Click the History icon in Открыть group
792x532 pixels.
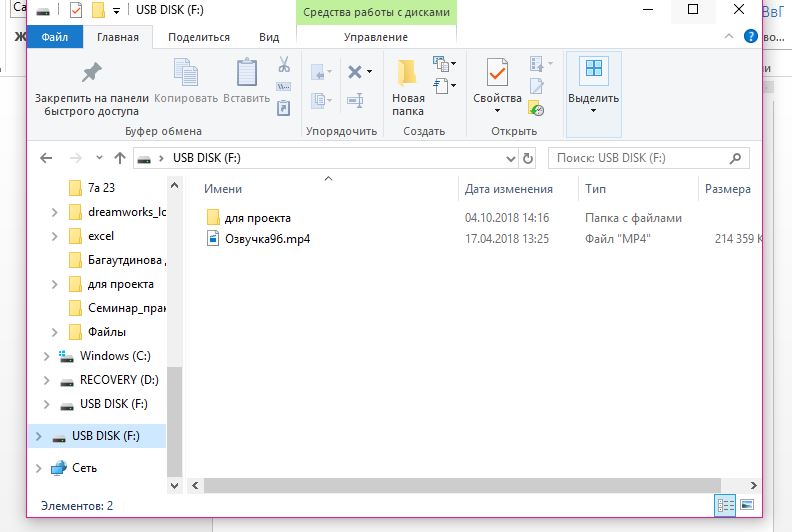pyautogui.click(x=536, y=108)
